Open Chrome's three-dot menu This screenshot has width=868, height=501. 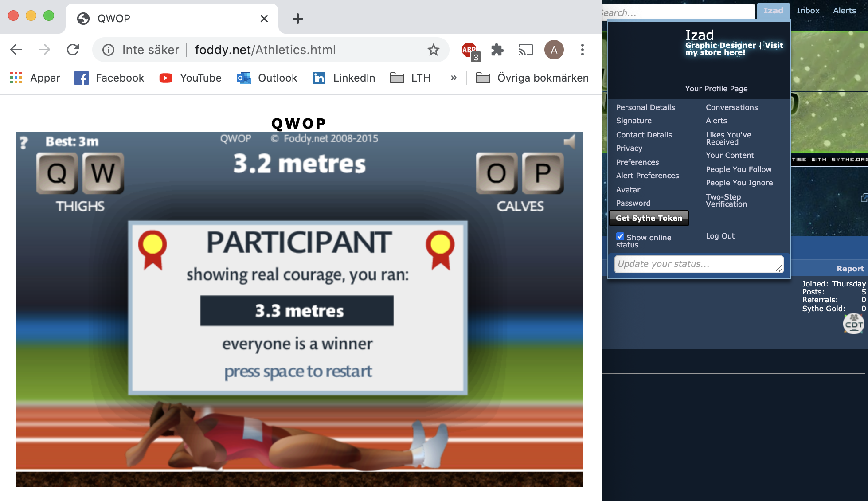pos(582,50)
